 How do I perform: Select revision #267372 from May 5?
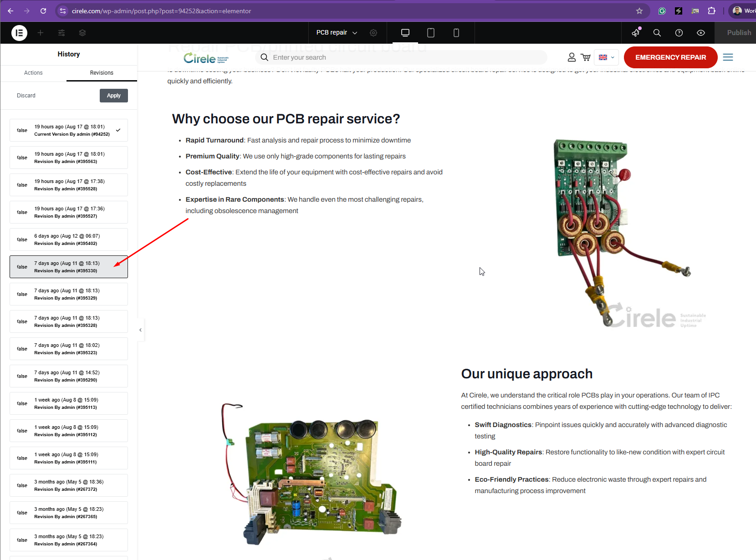[x=69, y=485]
